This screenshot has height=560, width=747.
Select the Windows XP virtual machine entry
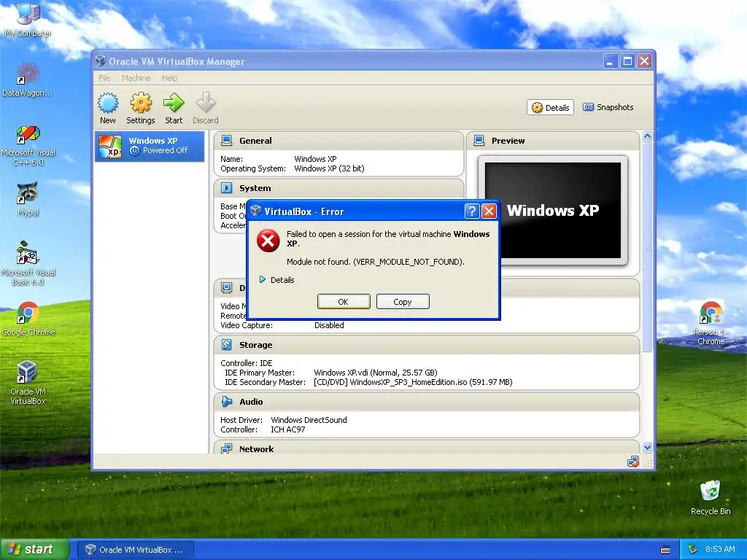(x=150, y=146)
